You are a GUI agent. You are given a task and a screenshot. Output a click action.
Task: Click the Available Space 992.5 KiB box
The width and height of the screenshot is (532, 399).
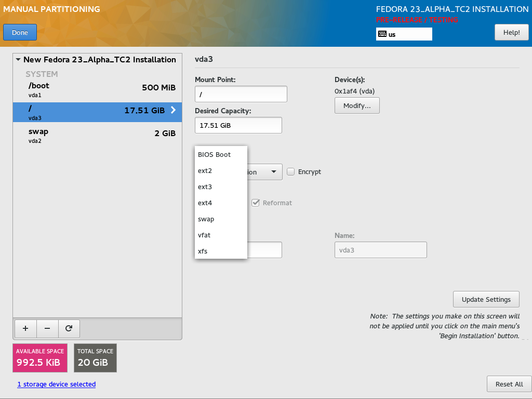pyautogui.click(x=40, y=358)
